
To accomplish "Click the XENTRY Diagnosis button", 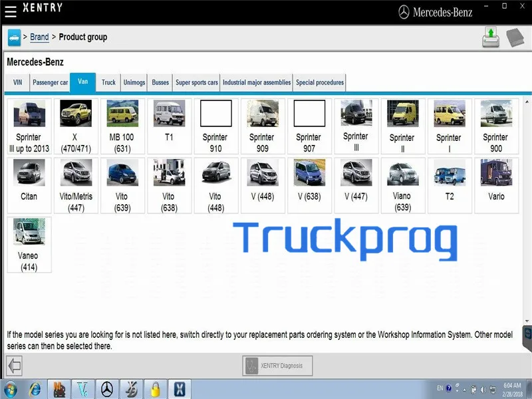I will tap(277, 366).
